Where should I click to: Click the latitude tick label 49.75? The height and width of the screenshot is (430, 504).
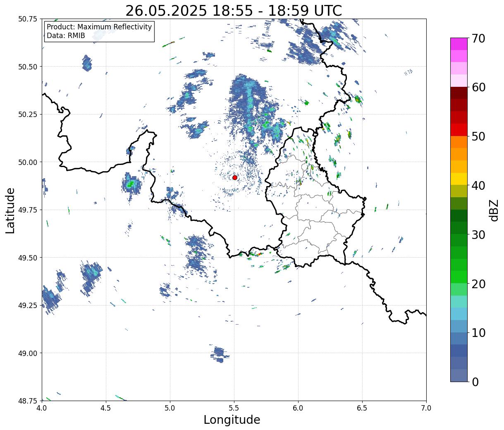(x=28, y=210)
